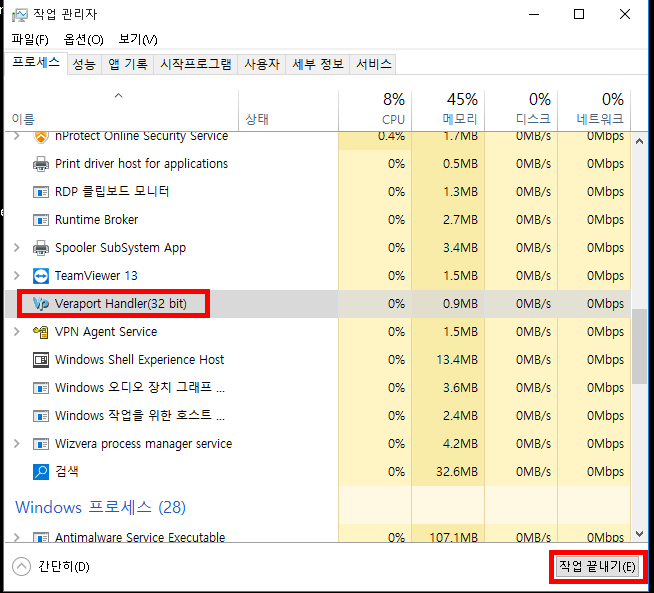Image resolution: width=654 pixels, height=593 pixels.
Task: Open the 파일(F) menu
Action: pos(30,40)
